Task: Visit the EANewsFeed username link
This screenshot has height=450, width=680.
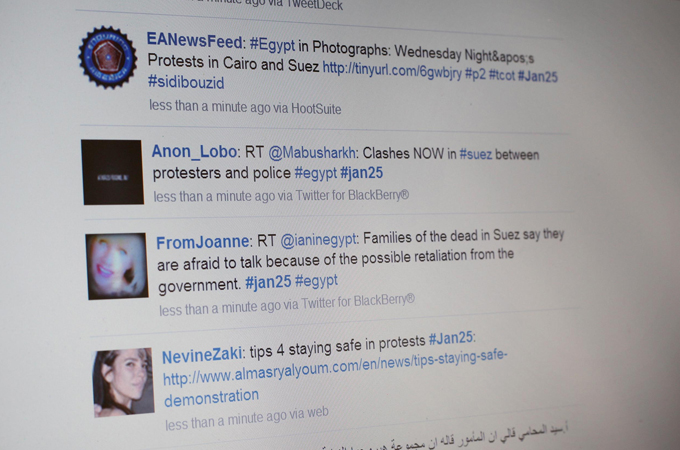Action: [194, 41]
